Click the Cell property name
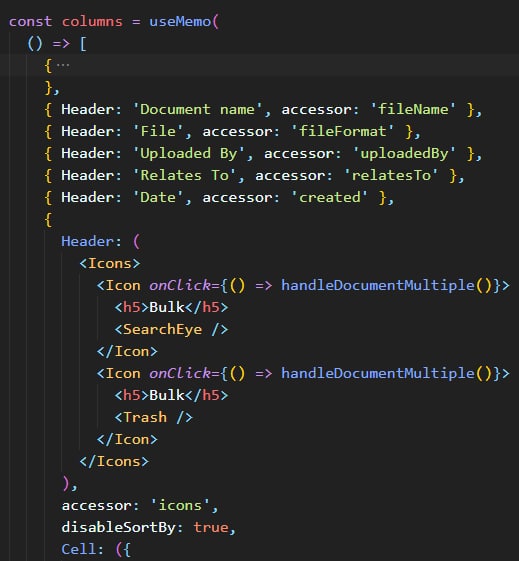 tap(79, 549)
